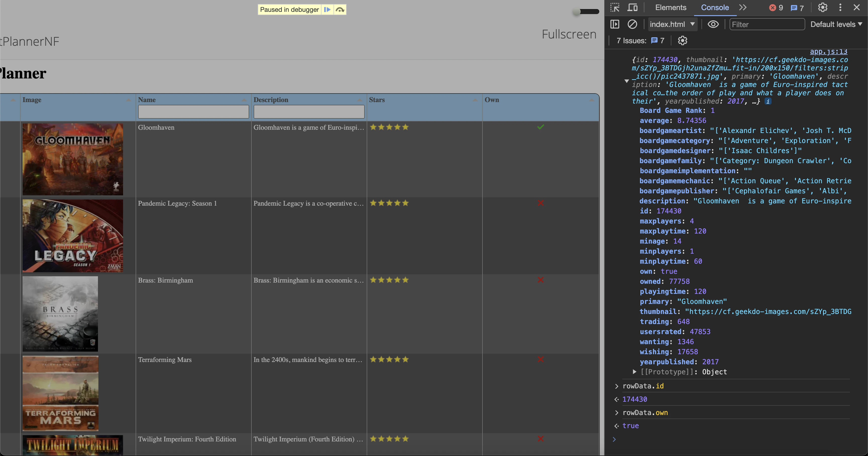Open DevTools settings gear
Screen dimensions: 868x456
tap(823, 8)
